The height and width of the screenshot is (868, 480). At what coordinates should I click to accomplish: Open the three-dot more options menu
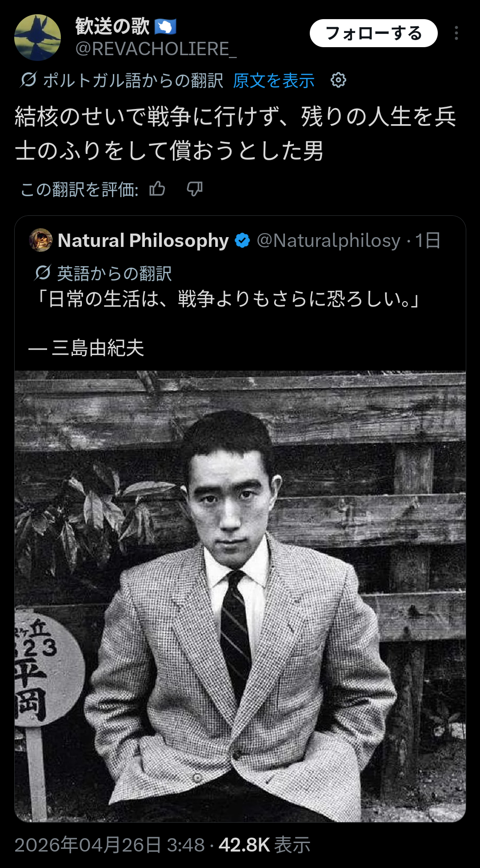pyautogui.click(x=456, y=33)
